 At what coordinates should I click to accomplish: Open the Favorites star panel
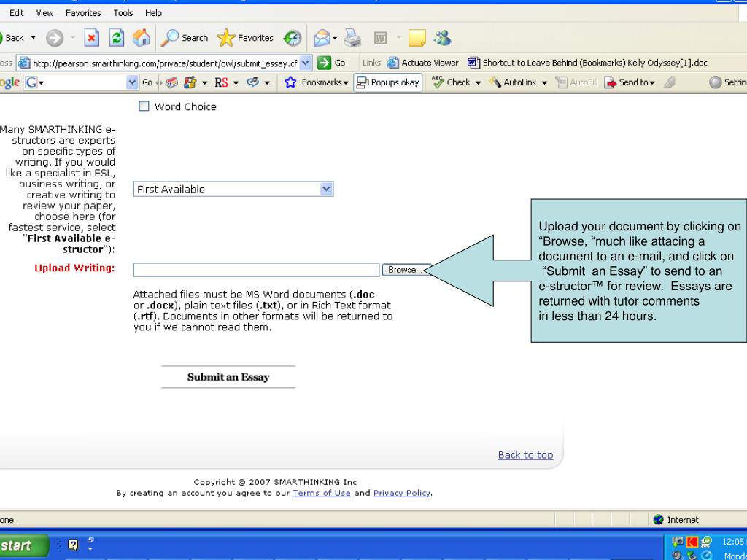[x=245, y=38]
